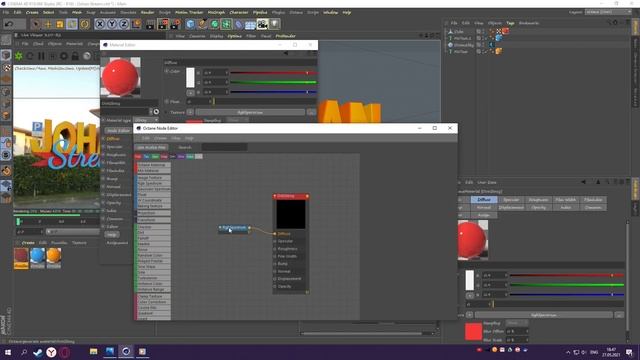Open the Character menu
The image size is (640, 360).
click(x=239, y=13)
